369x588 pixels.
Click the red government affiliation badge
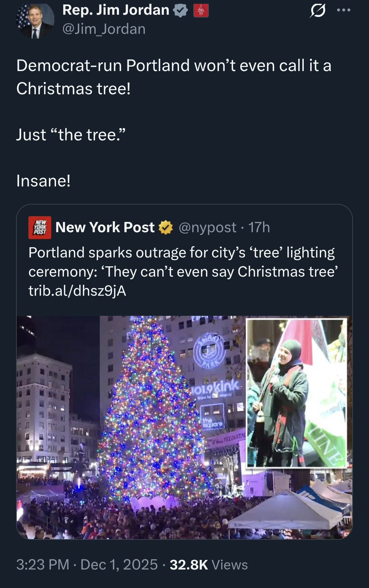tap(201, 11)
